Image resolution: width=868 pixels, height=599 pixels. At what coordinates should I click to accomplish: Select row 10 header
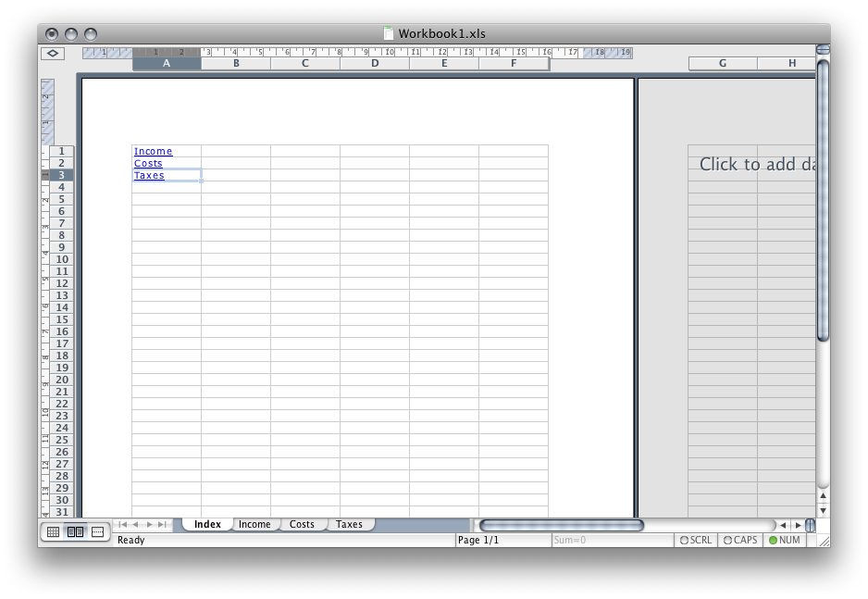61,259
